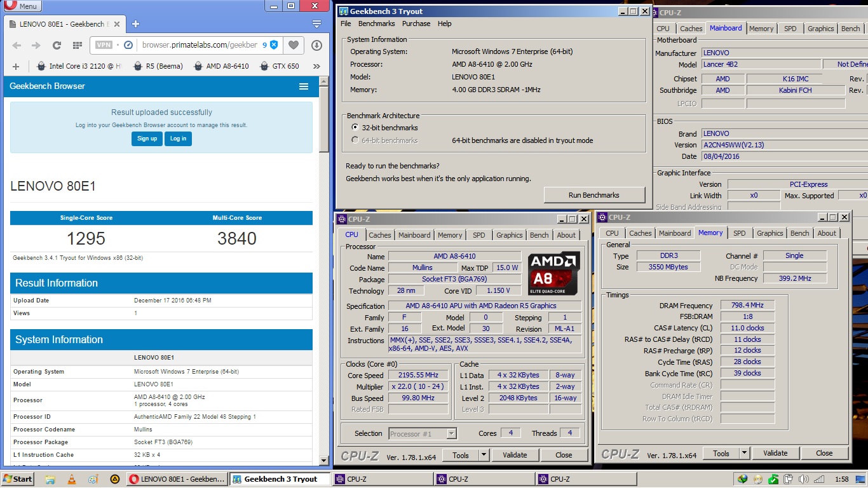Open the Opera Menu button
Image resolution: width=868 pixels, height=488 pixels.
pos(22,6)
